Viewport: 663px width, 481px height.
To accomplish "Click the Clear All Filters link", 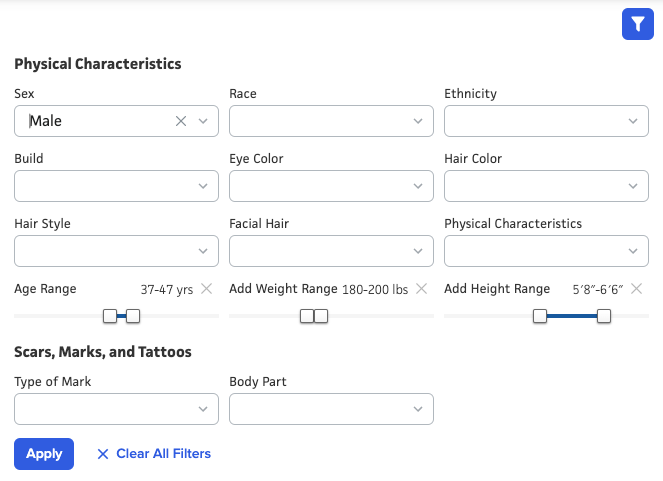I will click(x=163, y=454).
